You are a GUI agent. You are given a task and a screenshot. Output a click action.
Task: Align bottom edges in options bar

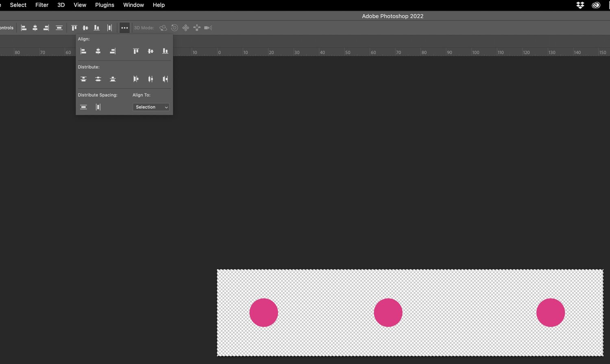tap(97, 28)
